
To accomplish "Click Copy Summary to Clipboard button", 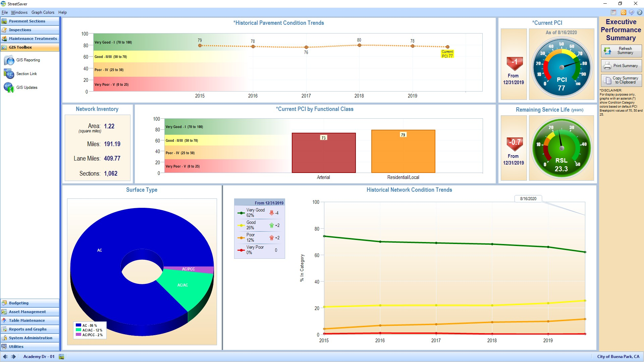I will (x=621, y=80).
